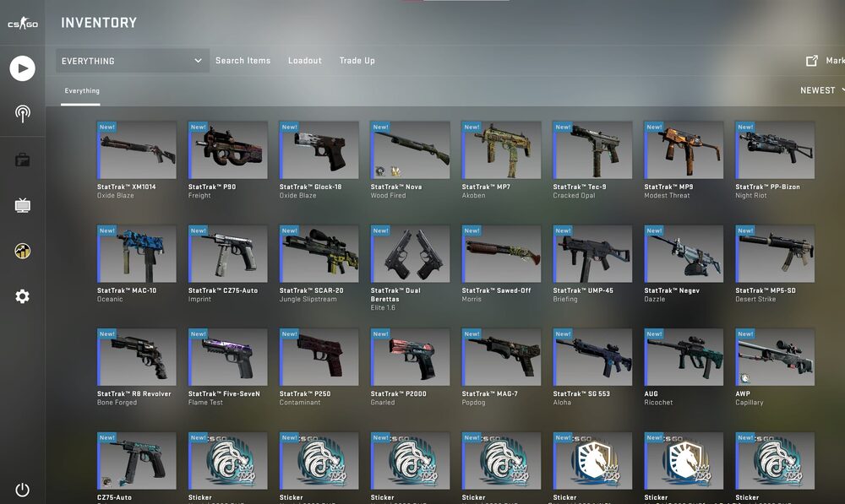
Task: Select StatTrak R8 Revolver Bone Forged item
Action: [136, 356]
